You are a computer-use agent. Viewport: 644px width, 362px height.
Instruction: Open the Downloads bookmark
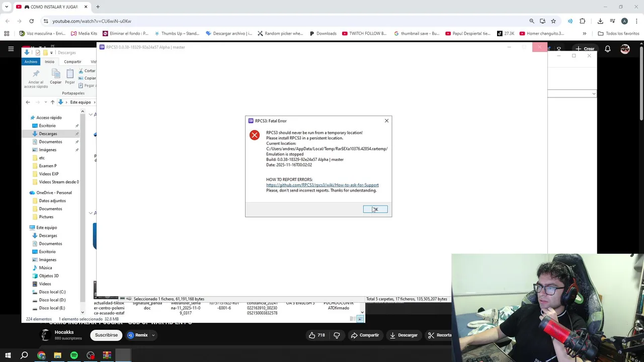(x=323, y=34)
